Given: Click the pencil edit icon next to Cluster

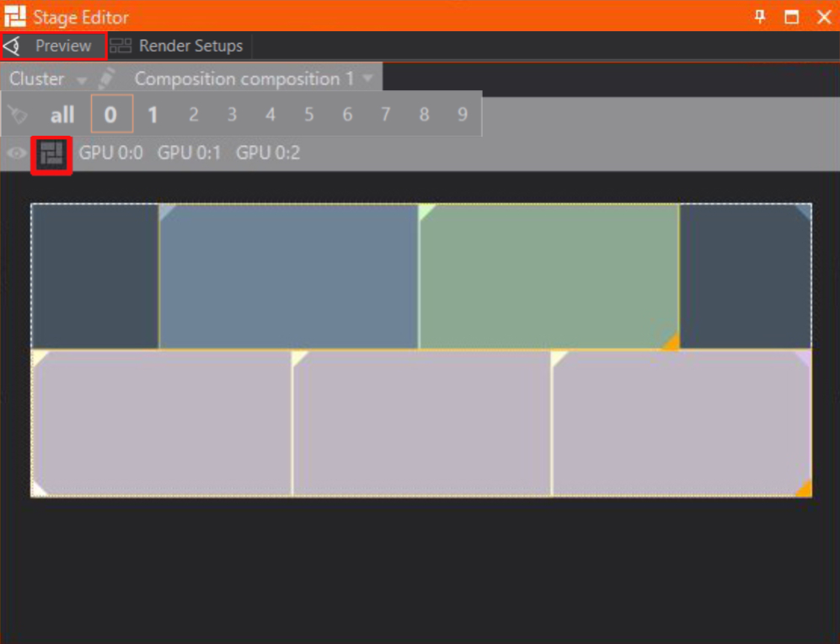Looking at the screenshot, I should click(x=106, y=78).
